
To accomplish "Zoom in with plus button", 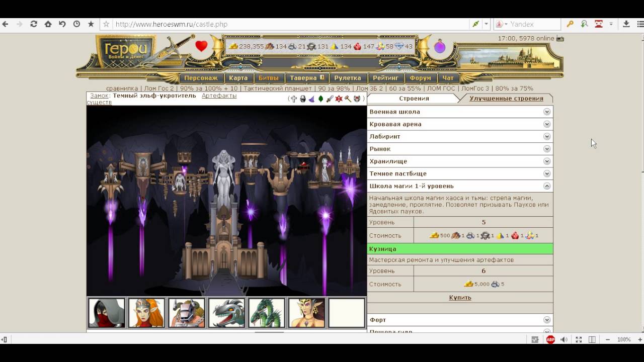I will (639, 339).
